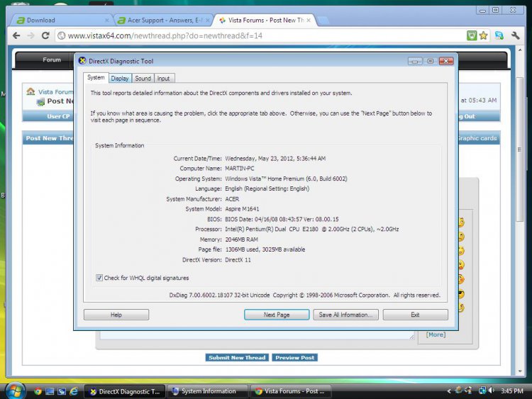Image resolution: width=532 pixels, height=399 pixels.
Task: Show hidden tray icons arrow
Action: coord(449,391)
